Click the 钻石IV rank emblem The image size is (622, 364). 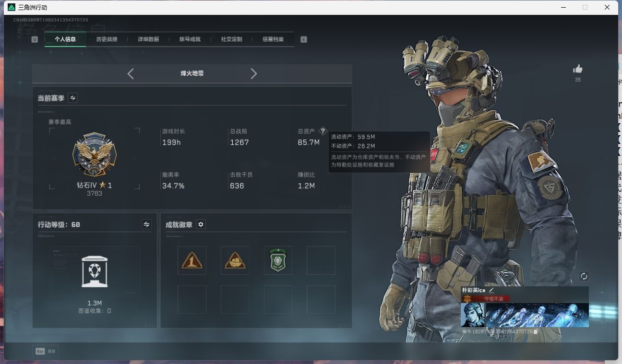click(95, 155)
